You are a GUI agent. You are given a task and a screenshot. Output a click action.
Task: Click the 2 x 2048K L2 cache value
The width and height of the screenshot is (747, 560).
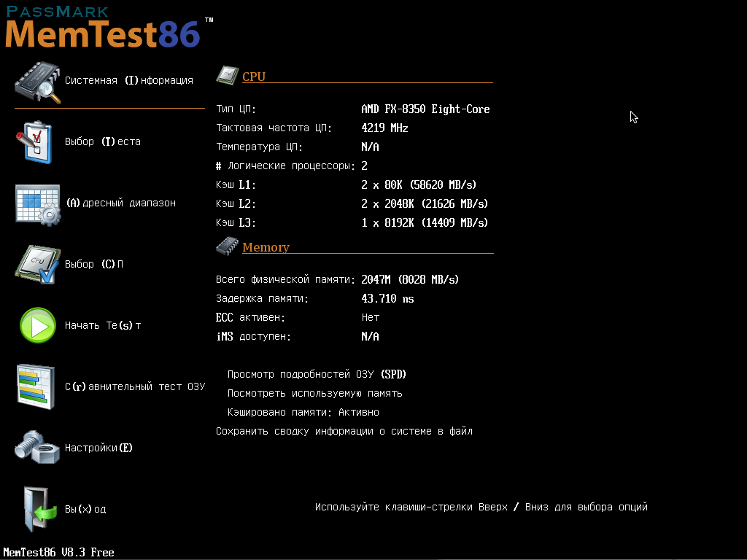[x=425, y=204]
